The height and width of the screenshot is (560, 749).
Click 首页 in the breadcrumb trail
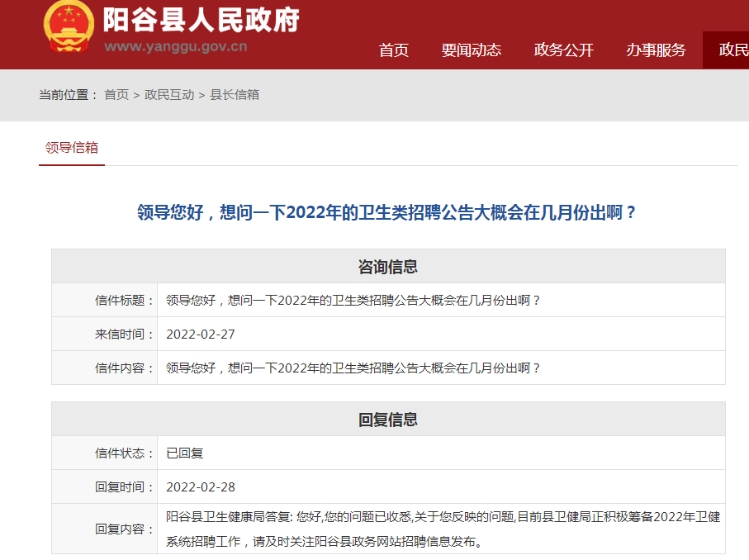116,95
